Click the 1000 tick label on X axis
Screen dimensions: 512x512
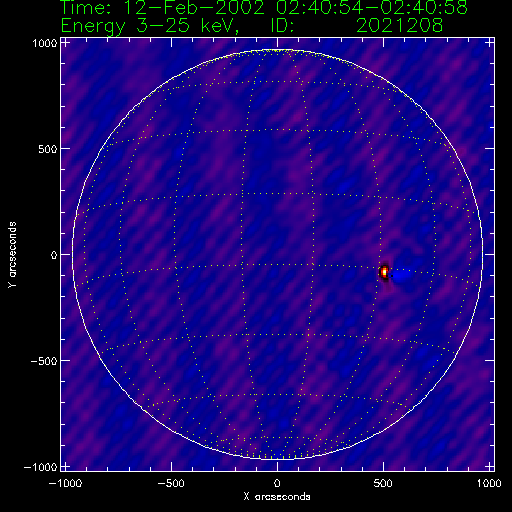[489, 483]
